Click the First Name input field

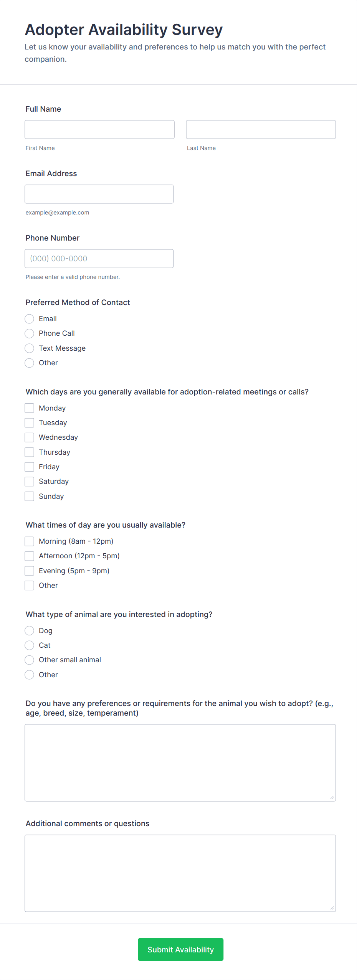[99, 129]
